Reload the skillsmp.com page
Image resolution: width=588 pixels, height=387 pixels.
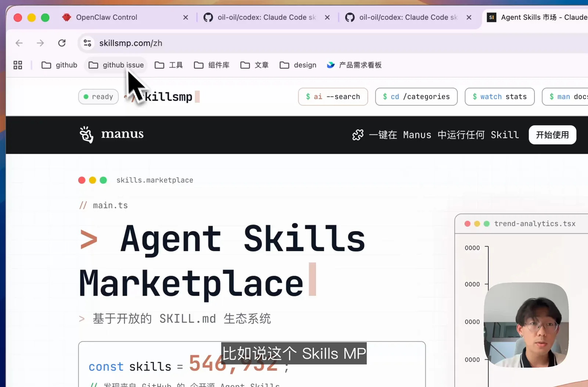(x=62, y=43)
